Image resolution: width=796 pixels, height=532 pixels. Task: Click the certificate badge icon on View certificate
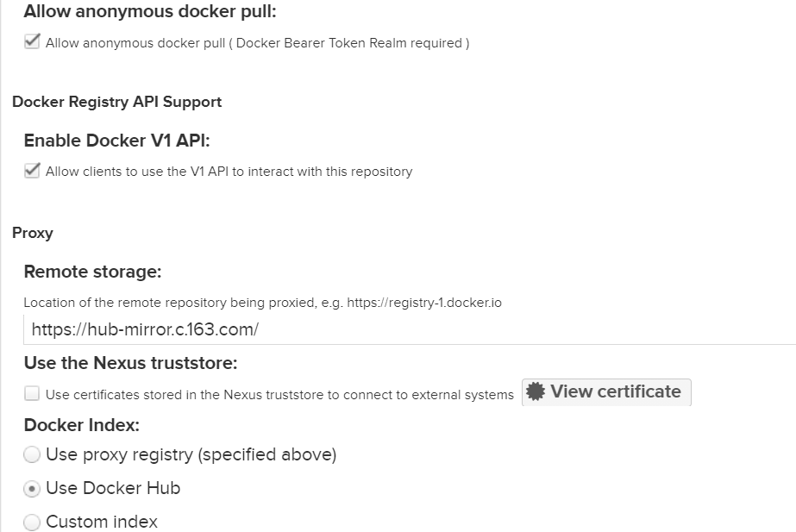click(x=536, y=392)
